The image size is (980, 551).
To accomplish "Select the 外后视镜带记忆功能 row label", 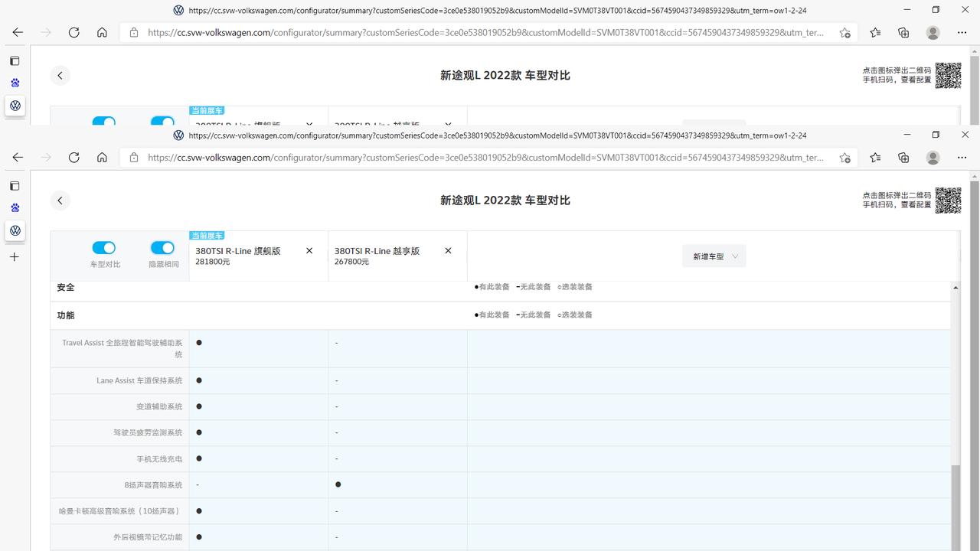I will coord(148,537).
